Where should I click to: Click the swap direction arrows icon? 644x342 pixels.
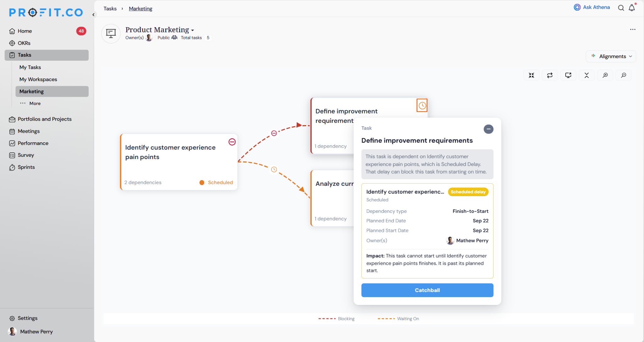(x=550, y=75)
